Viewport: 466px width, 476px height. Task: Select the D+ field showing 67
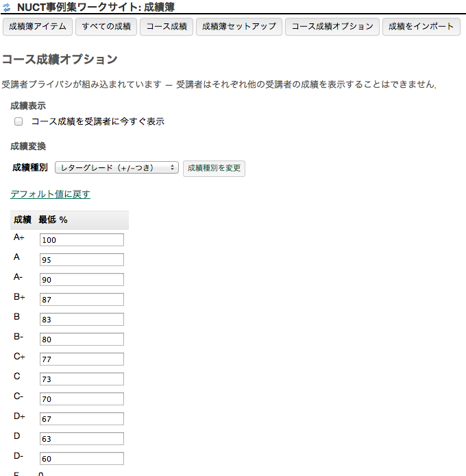tap(82, 419)
